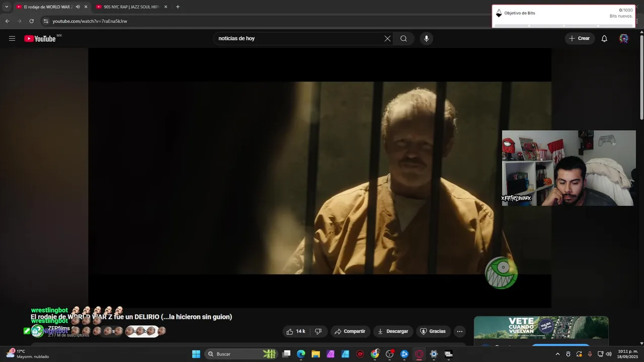Viewport: 644px width, 362px height.
Task: Start voice search with microphone icon
Action: [426, 39]
